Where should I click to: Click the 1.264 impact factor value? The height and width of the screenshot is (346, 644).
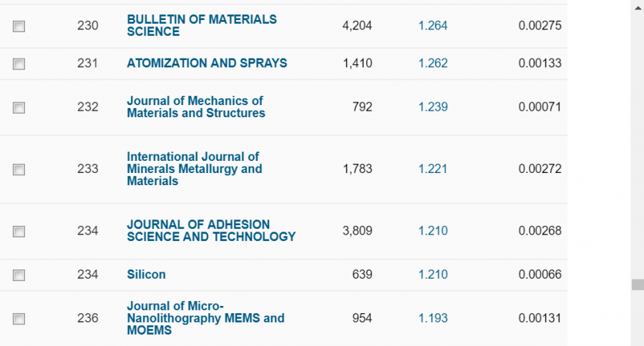pos(433,26)
